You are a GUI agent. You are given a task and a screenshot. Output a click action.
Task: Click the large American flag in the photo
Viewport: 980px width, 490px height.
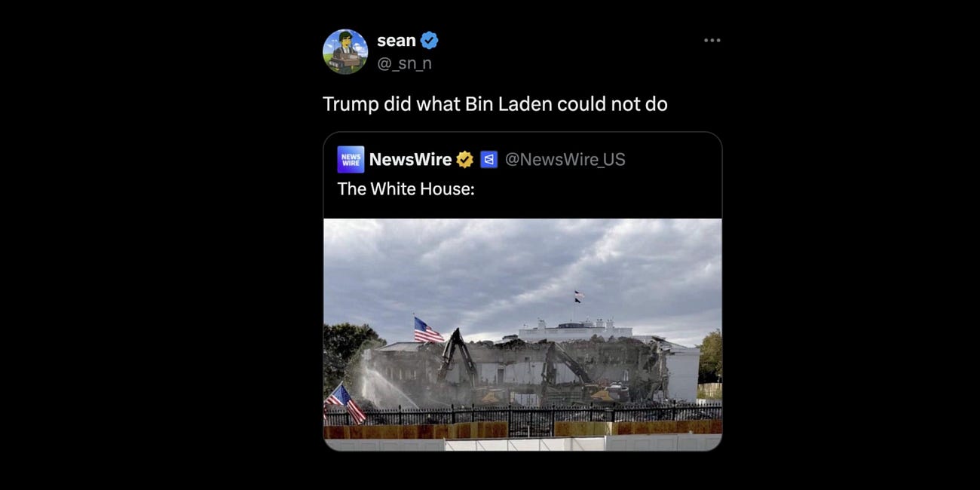click(x=427, y=330)
